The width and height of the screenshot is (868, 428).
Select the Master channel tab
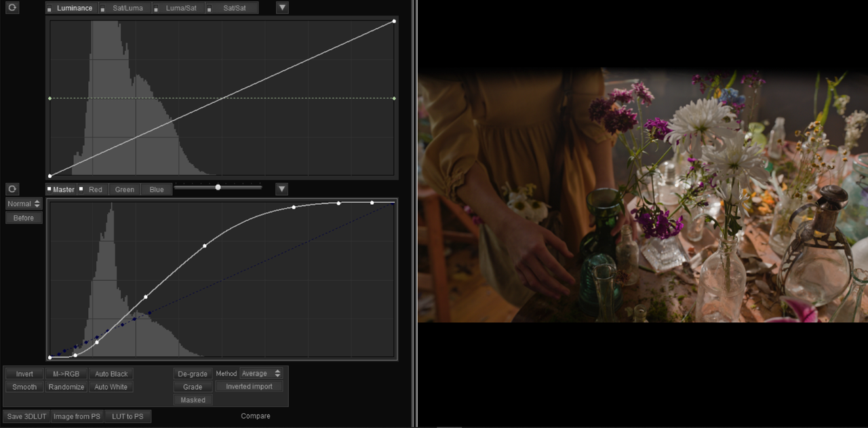tap(61, 189)
